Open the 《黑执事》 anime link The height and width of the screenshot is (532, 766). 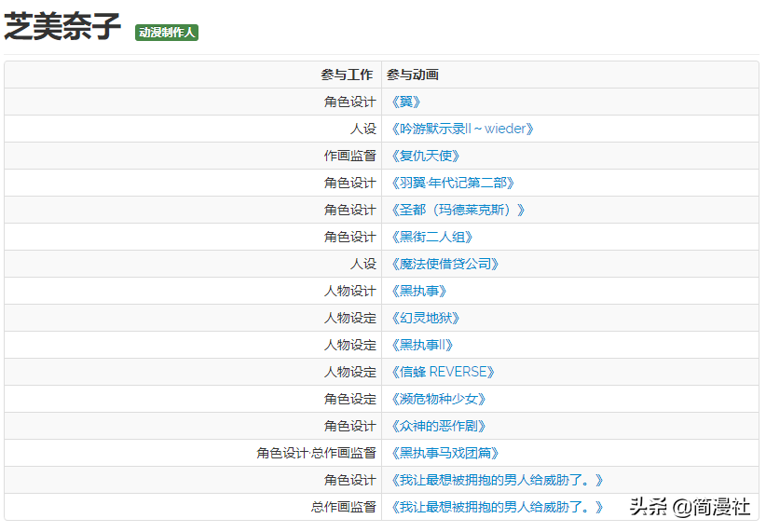pyautogui.click(x=419, y=292)
